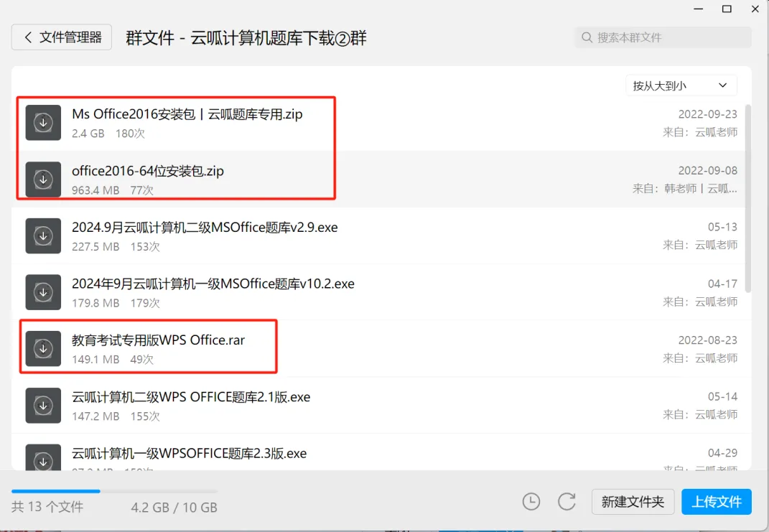This screenshot has width=769, height=532.
Task: Select 2024.9月云呱计算机二级MSOffice题库v2.9.exe file name
Action: click(x=205, y=228)
